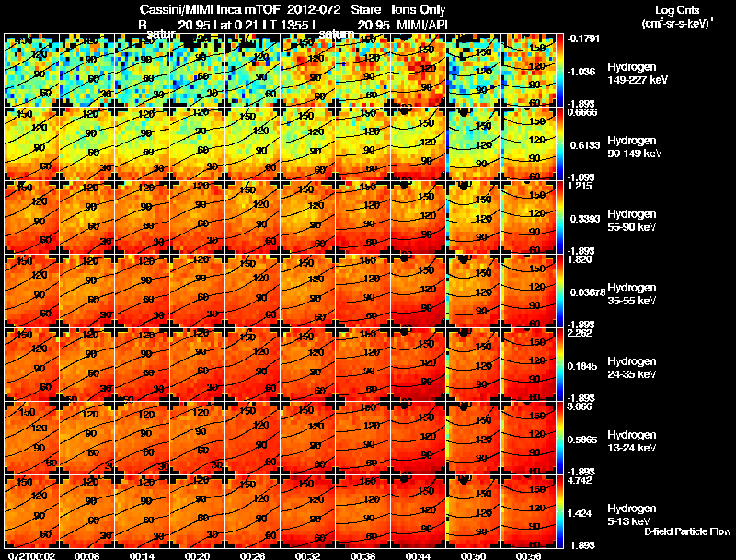Screen dimensions: 736x560
Task: Click the B-field Particle Flow text
Action: pos(687,531)
